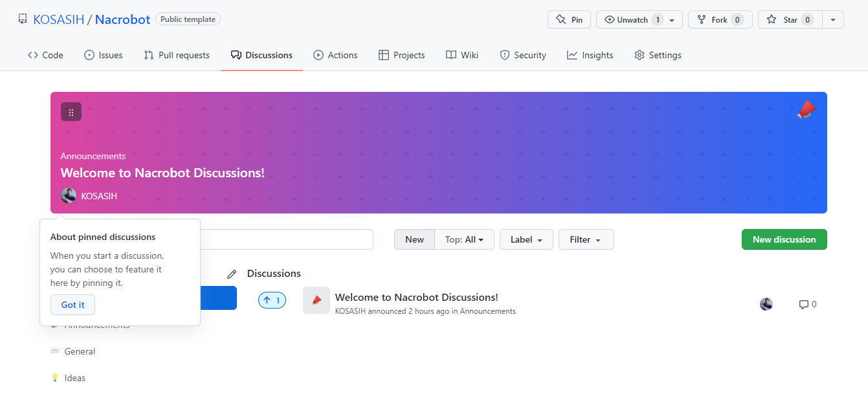Open the KOSASIH owner profile link

[x=59, y=19]
